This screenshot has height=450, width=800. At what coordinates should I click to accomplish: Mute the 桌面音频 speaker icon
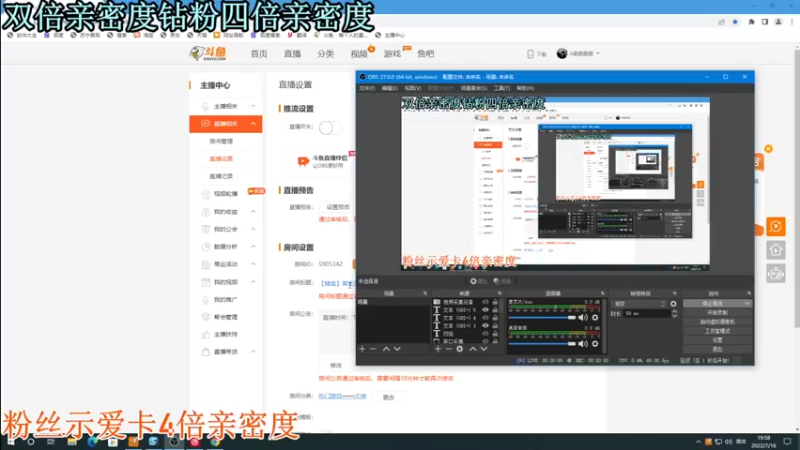(583, 344)
